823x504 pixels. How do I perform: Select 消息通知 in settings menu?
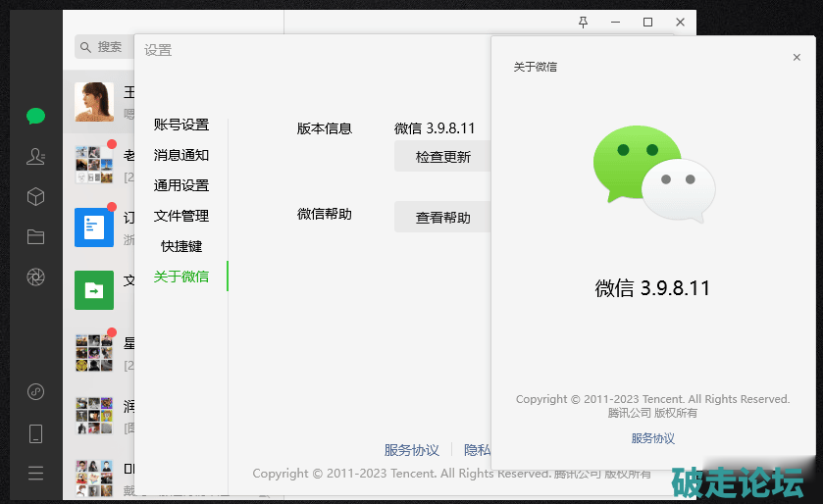point(180,155)
